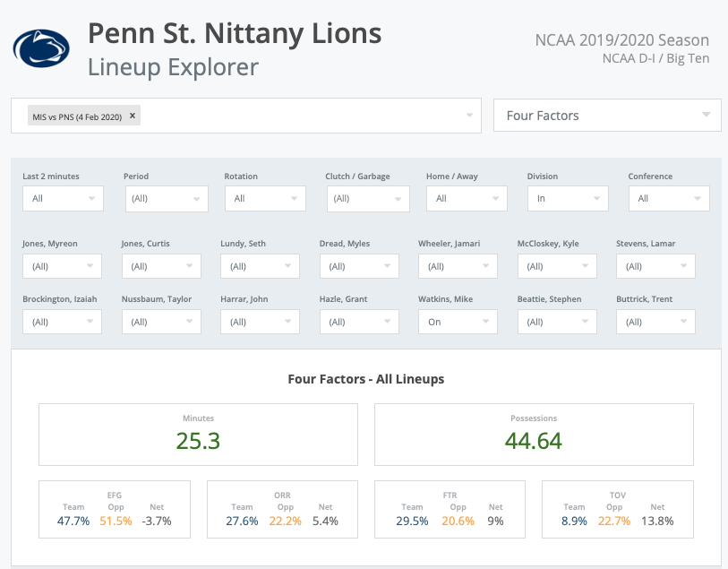
Task: Remove the MIS vs PNS game tag
Action: (133, 116)
